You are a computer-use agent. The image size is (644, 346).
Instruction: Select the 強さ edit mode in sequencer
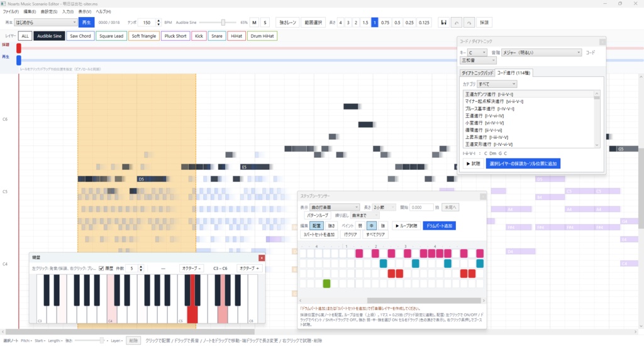[331, 226]
